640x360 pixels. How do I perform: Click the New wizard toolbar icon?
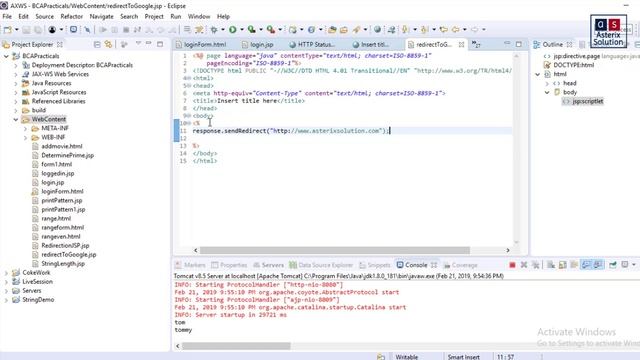[x=7, y=29]
